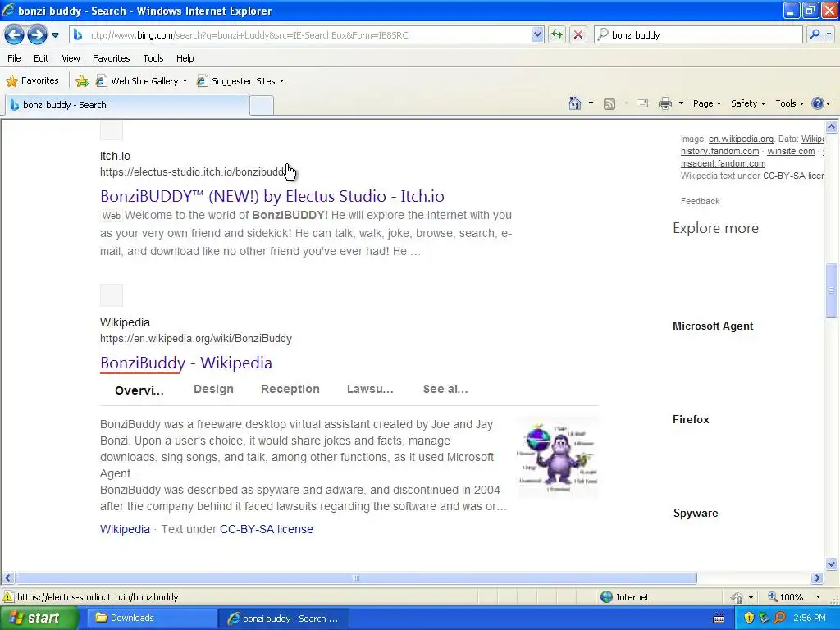Expand the address bar history dropdown

pyautogui.click(x=537, y=35)
